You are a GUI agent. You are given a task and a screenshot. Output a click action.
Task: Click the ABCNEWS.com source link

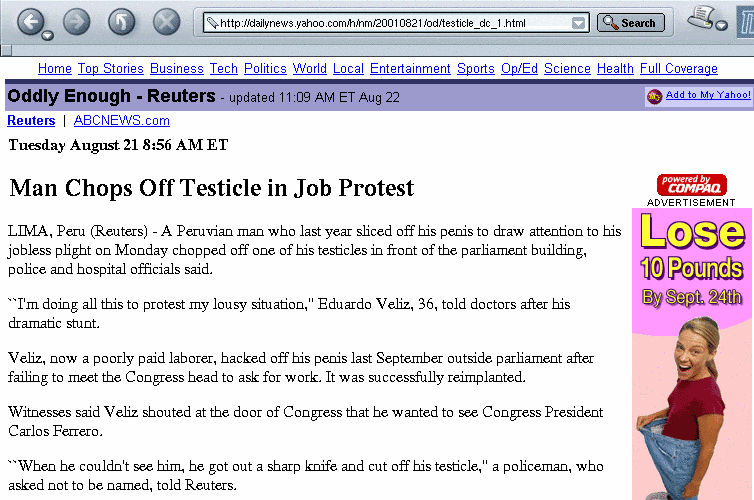(x=122, y=121)
